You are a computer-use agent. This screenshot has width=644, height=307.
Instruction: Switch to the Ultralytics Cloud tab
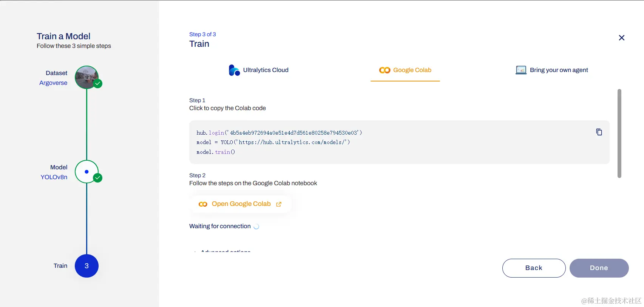(x=259, y=70)
